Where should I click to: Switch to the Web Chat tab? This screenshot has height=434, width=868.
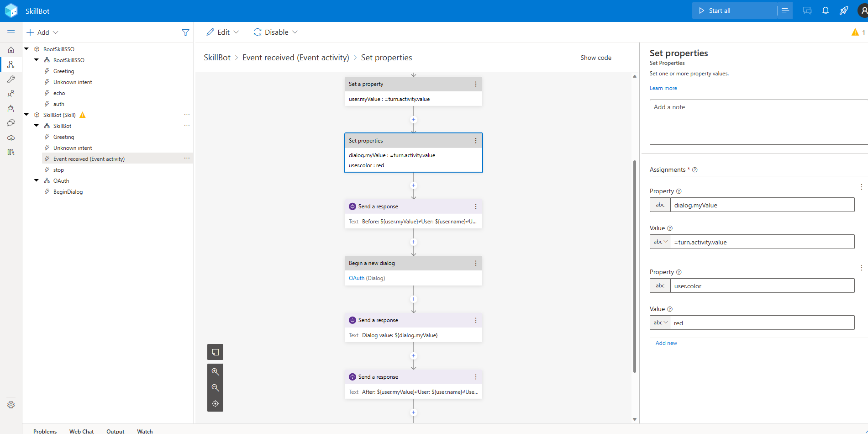[x=81, y=431]
